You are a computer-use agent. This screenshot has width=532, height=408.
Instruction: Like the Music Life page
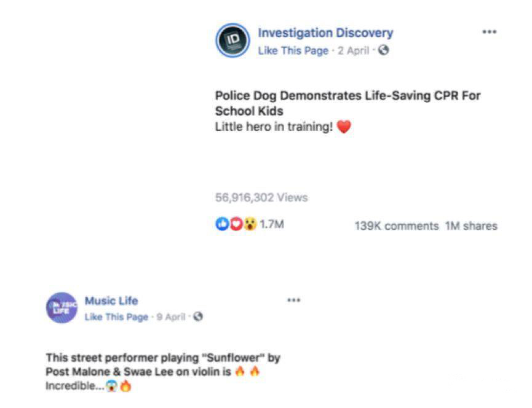coord(116,317)
